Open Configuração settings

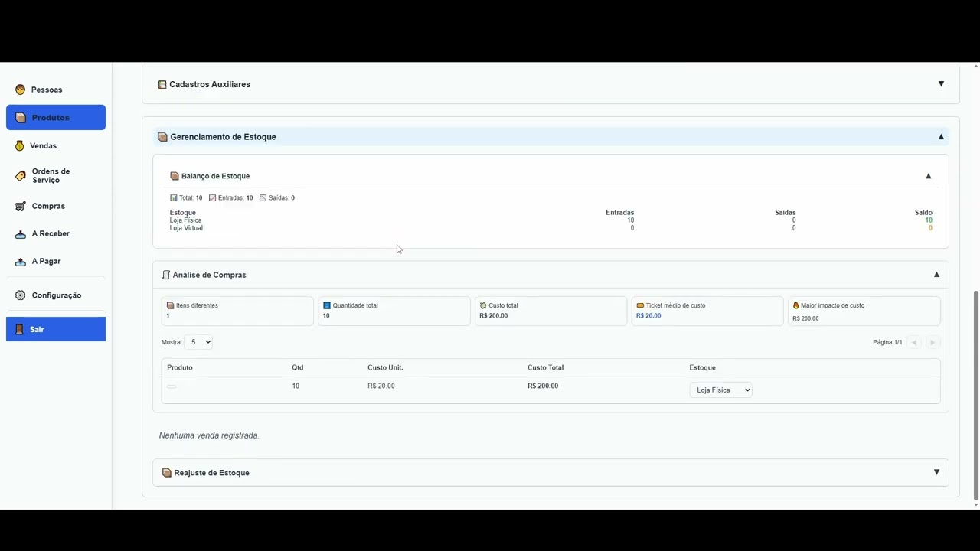point(56,295)
